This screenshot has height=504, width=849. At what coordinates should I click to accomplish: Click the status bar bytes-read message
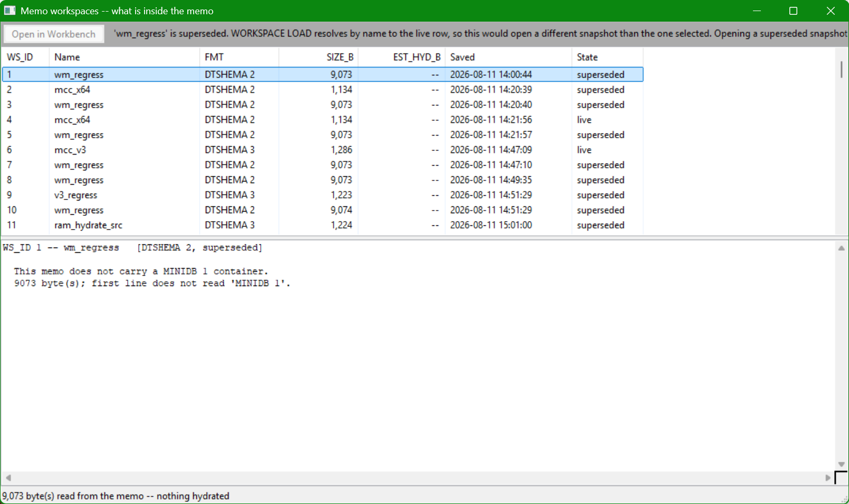(x=116, y=496)
